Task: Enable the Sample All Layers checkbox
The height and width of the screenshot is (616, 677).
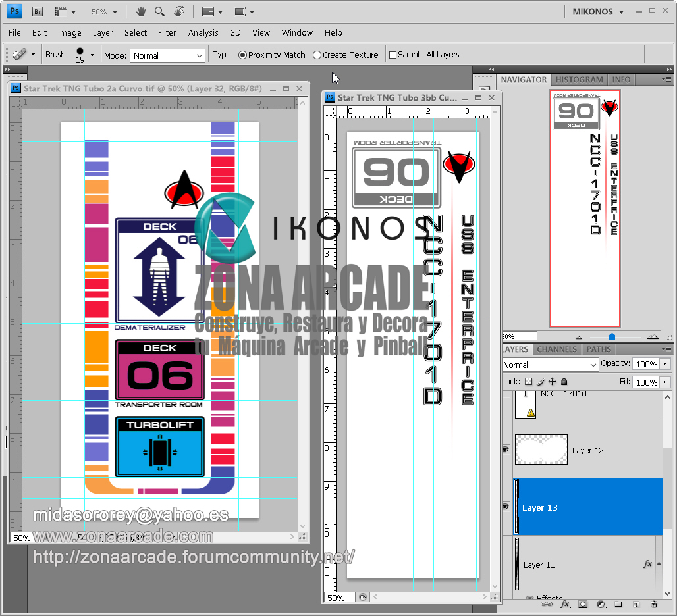Action: [393, 55]
